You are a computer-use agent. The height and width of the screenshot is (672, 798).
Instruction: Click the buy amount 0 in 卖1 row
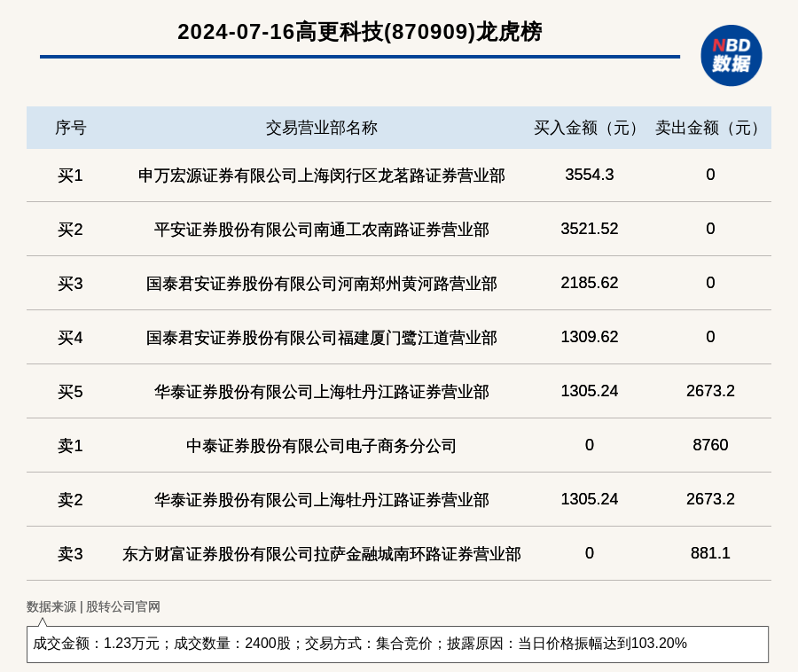tap(590, 445)
